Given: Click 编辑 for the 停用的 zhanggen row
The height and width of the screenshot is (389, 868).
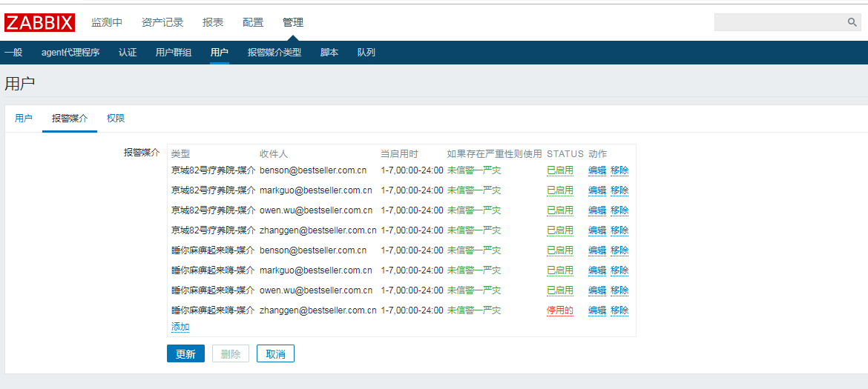Looking at the screenshot, I should click(x=597, y=310).
